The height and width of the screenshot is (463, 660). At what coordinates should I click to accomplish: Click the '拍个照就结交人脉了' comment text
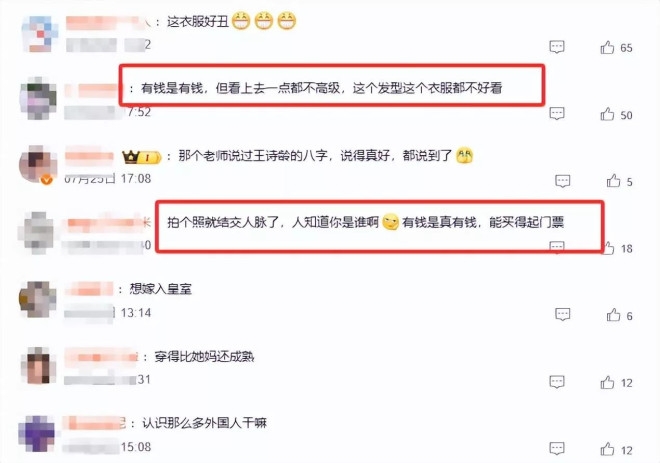coord(365,222)
